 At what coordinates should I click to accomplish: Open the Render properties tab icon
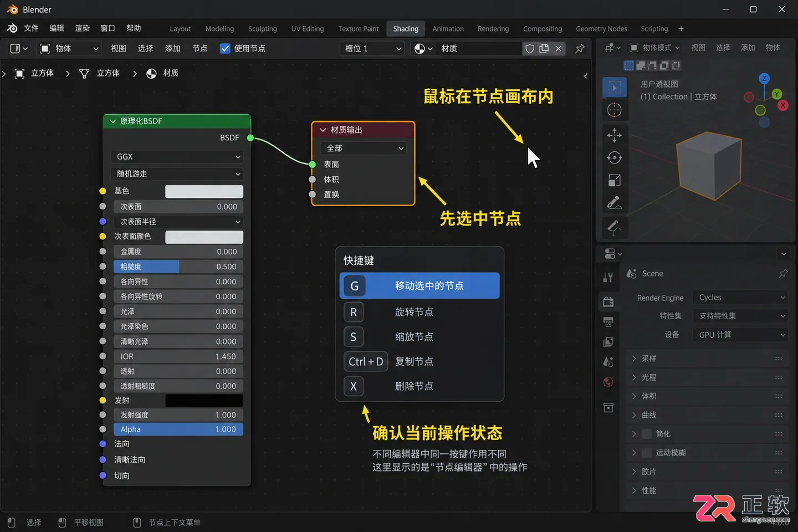tap(608, 301)
